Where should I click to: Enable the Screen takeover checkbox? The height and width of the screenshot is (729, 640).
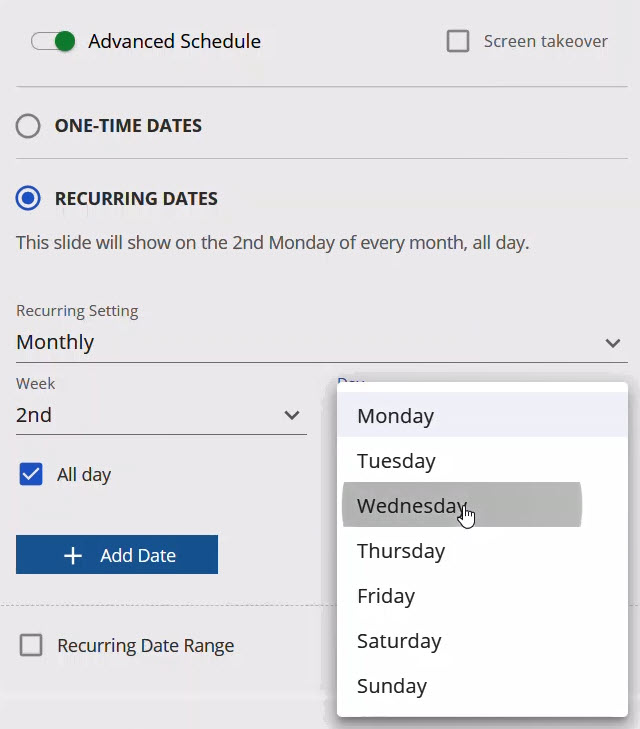point(458,42)
